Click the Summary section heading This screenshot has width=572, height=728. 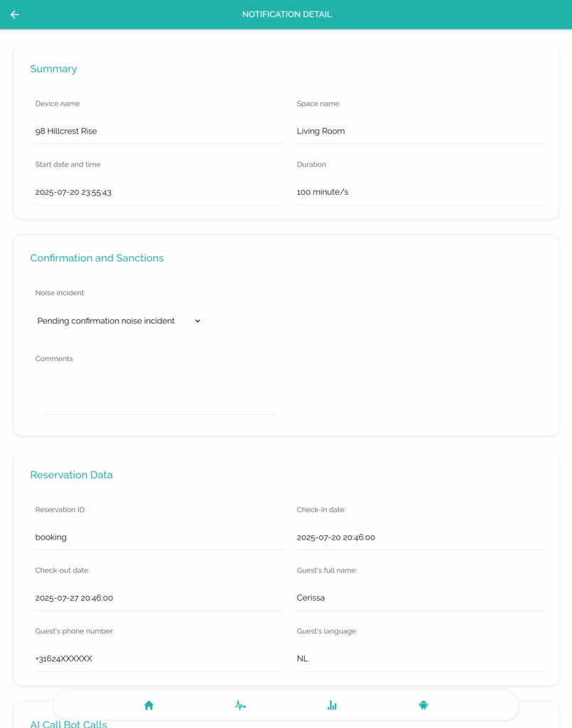tap(53, 69)
